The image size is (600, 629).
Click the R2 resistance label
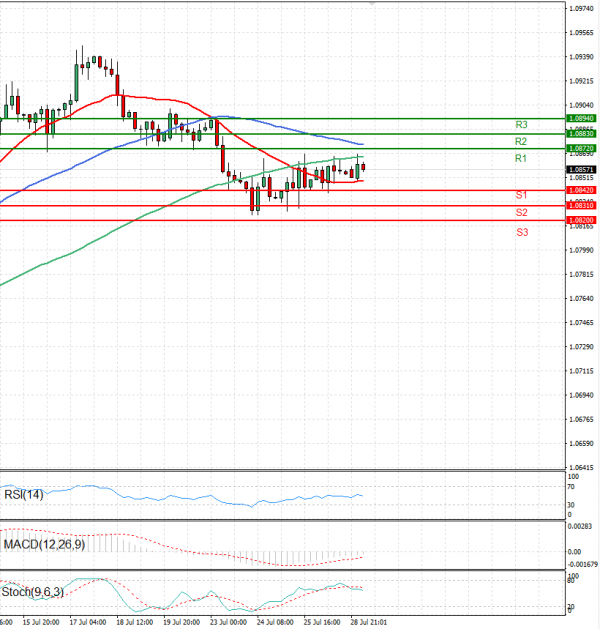[521, 142]
